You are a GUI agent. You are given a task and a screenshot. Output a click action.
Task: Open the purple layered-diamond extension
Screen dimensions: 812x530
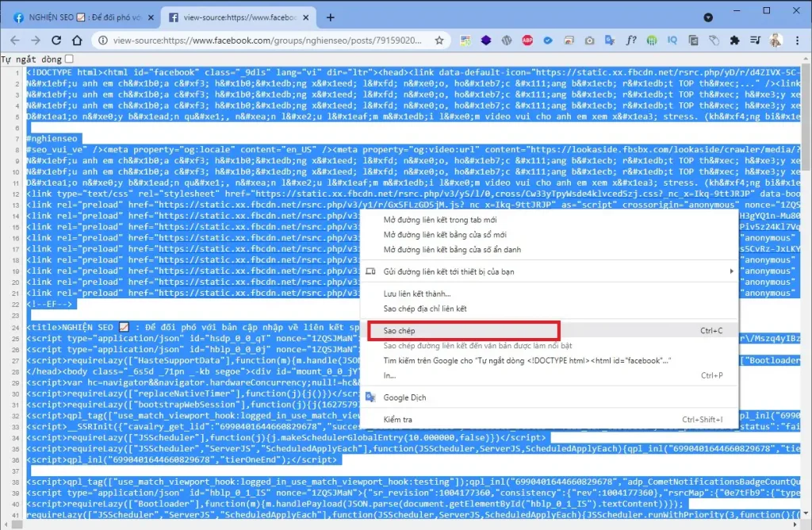[x=486, y=40]
